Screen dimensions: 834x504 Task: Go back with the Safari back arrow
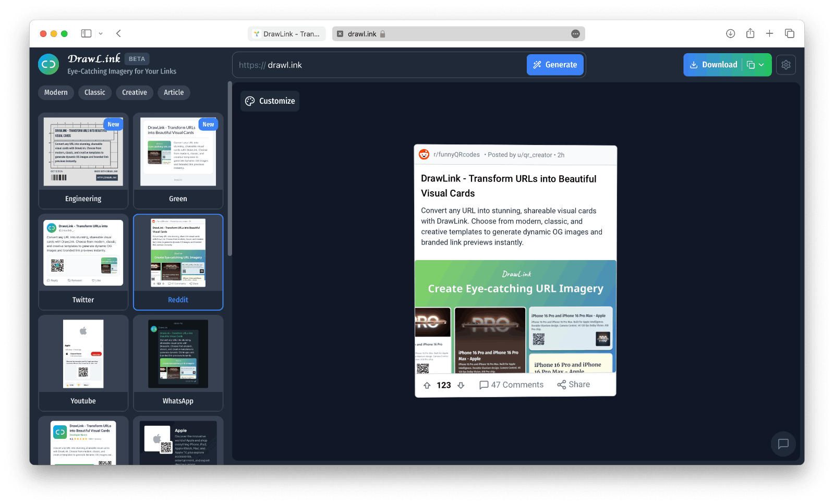pyautogui.click(x=118, y=33)
